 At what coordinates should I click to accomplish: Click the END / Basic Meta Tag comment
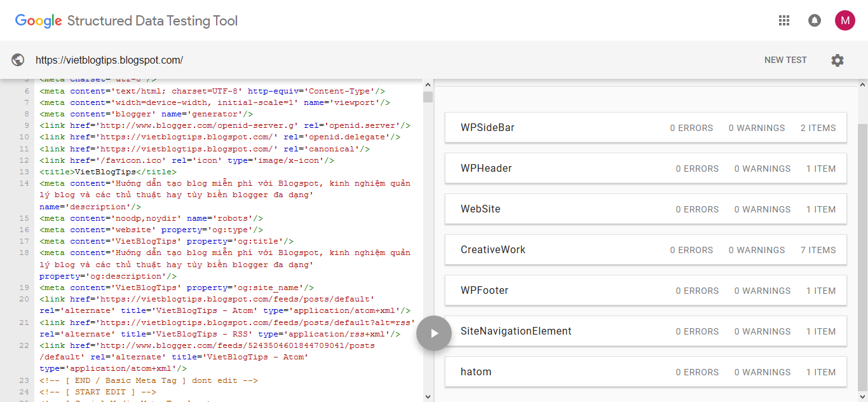pyautogui.click(x=149, y=380)
